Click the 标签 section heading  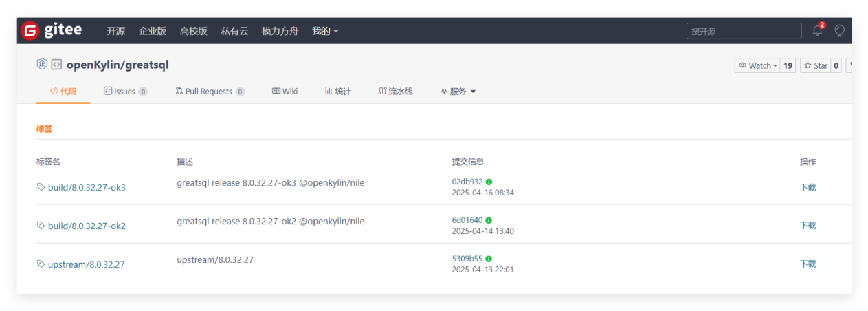tap(45, 129)
